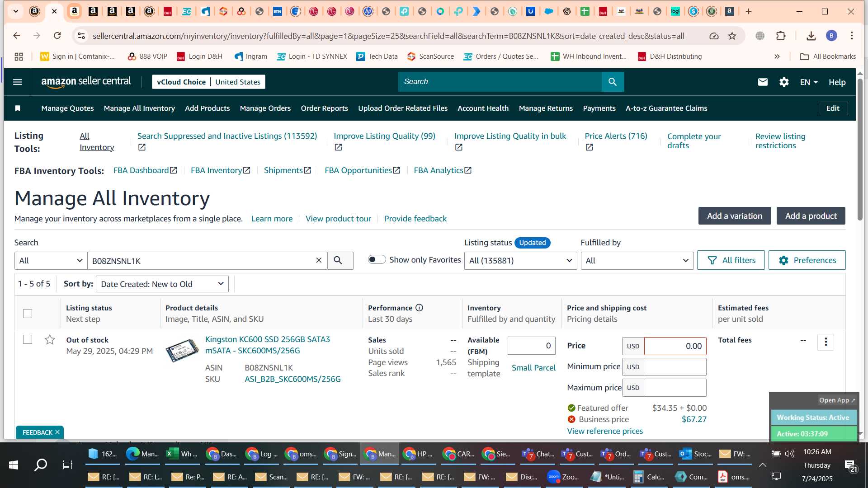Clear the B08ZNSNL1K search term
This screenshot has height=488, width=868.
click(x=319, y=260)
